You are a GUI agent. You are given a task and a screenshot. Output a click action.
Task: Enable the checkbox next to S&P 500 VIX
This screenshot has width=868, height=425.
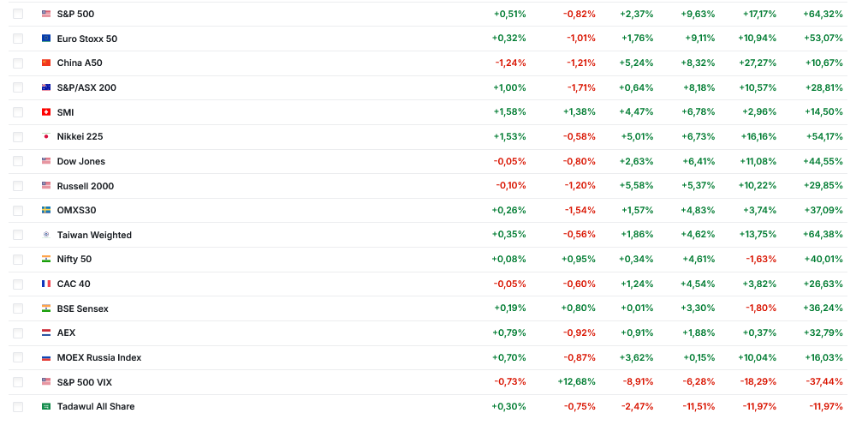click(x=18, y=382)
